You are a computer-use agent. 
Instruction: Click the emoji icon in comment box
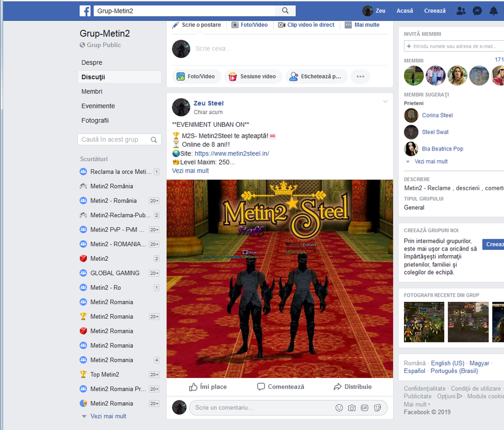pyautogui.click(x=339, y=408)
